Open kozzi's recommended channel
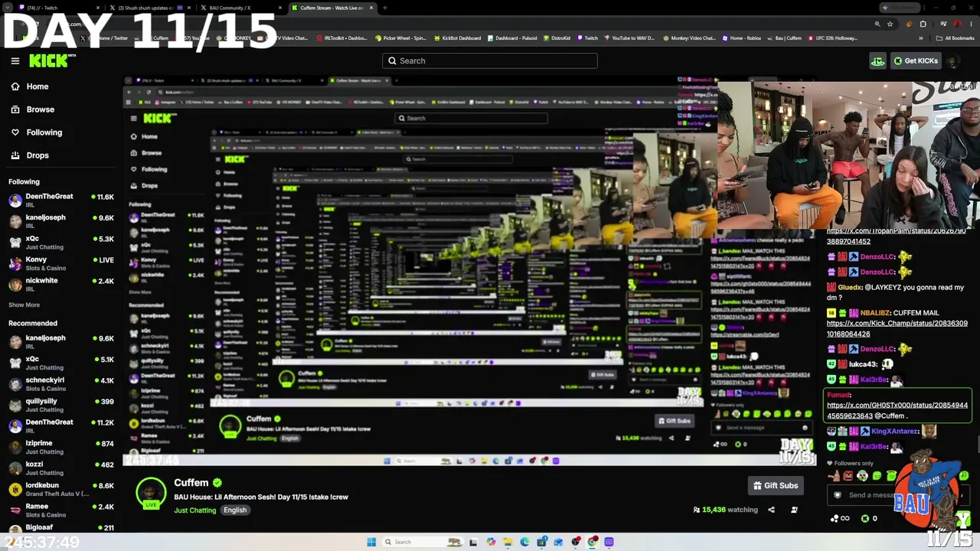This screenshot has height=551, width=980. 61,468
